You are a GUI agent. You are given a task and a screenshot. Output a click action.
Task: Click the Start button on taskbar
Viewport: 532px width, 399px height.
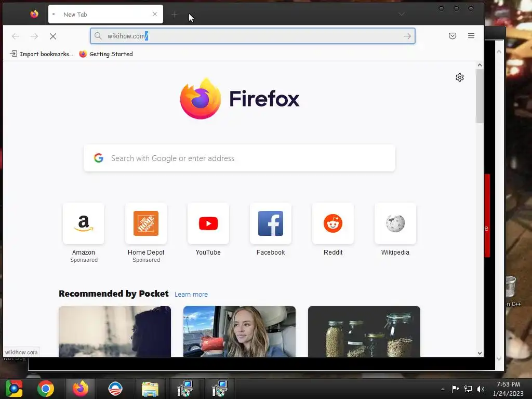point(14,389)
